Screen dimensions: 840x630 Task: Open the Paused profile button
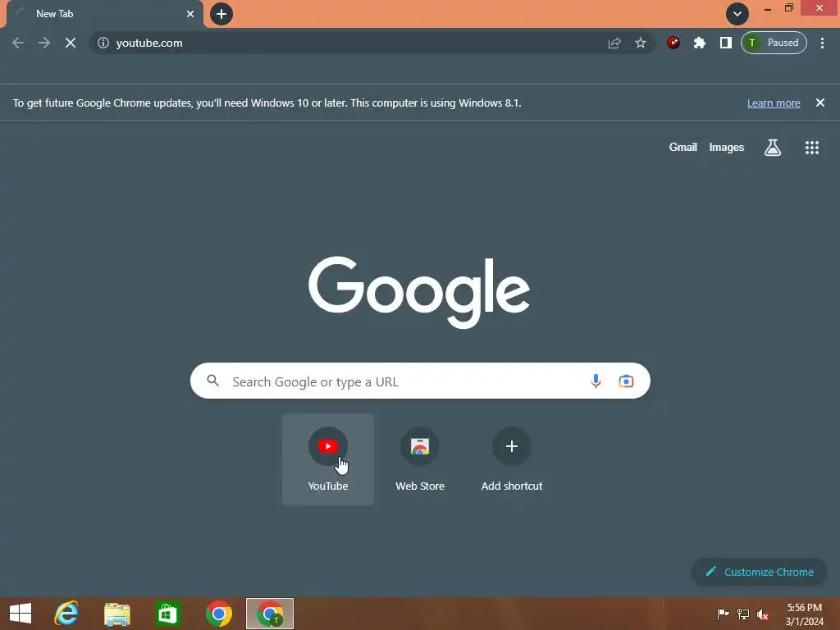(x=774, y=43)
